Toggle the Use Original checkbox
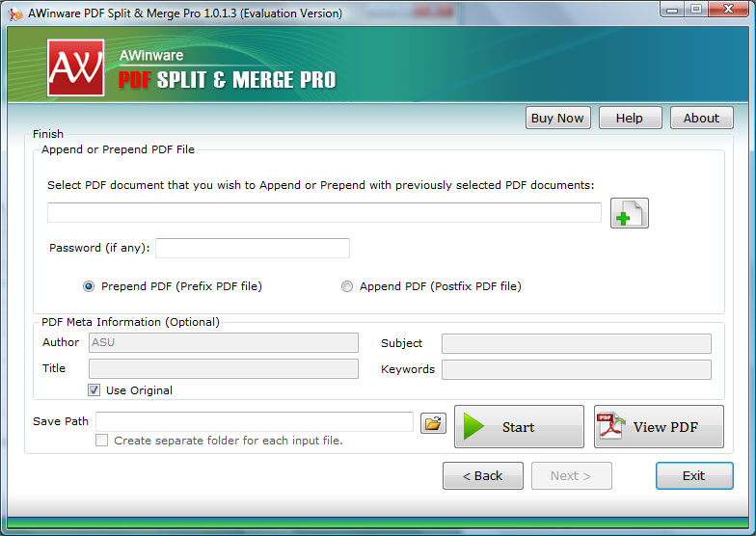The width and height of the screenshot is (756, 536). click(x=94, y=389)
